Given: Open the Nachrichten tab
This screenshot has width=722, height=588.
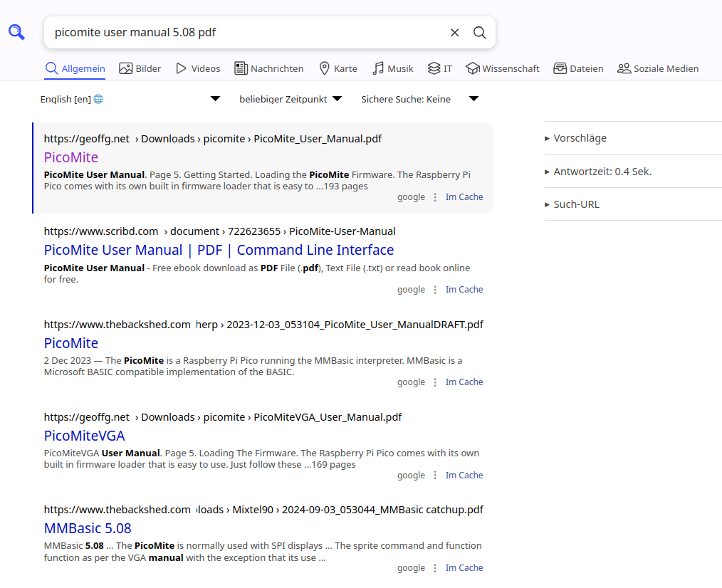Looking at the screenshot, I should (269, 68).
